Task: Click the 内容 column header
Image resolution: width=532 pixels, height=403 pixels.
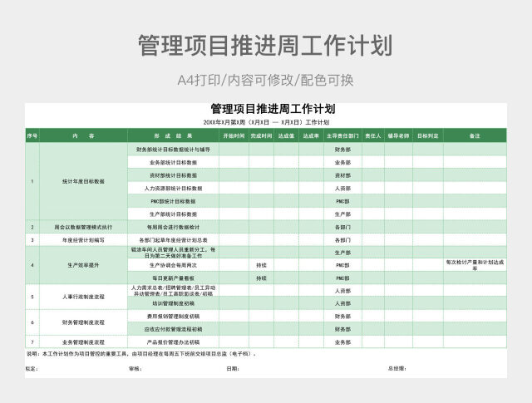Action: click(83, 135)
